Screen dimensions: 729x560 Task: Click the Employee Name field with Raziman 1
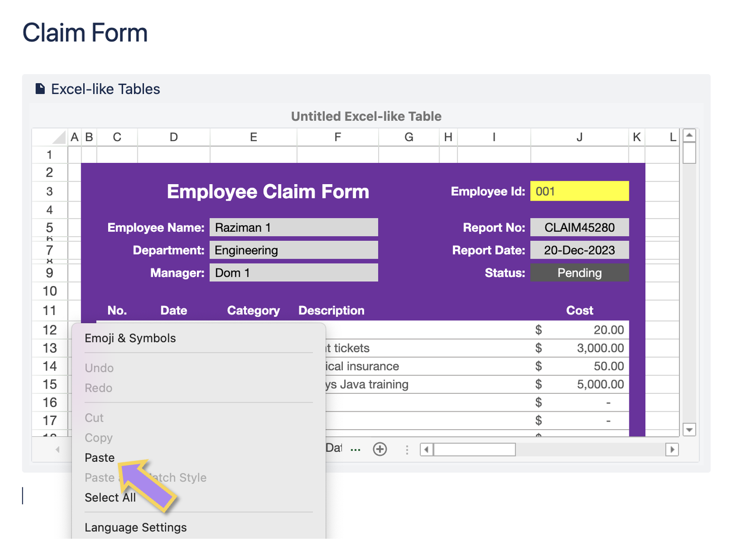click(x=294, y=228)
